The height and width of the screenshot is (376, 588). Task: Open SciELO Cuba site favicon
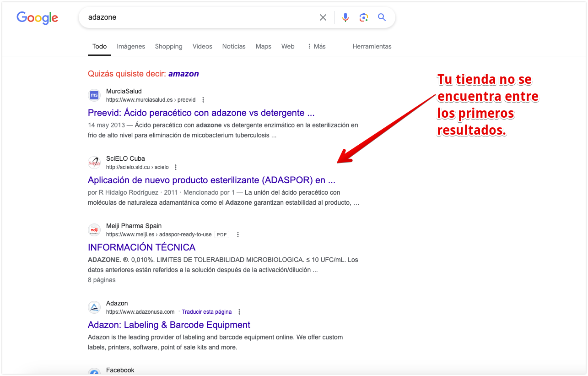(94, 163)
